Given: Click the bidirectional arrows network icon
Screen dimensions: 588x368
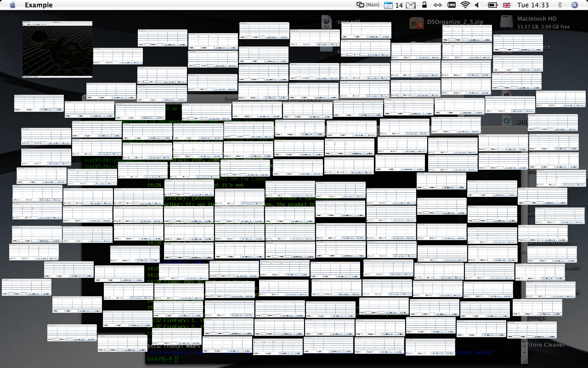Looking at the screenshot, I should tap(438, 5).
